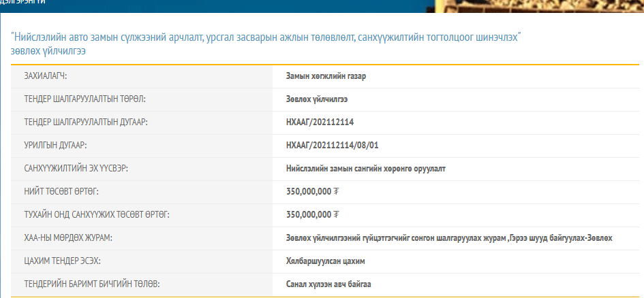Click the current year 350,000,000 ₮ budget value
The image size is (644, 298).
point(313,215)
